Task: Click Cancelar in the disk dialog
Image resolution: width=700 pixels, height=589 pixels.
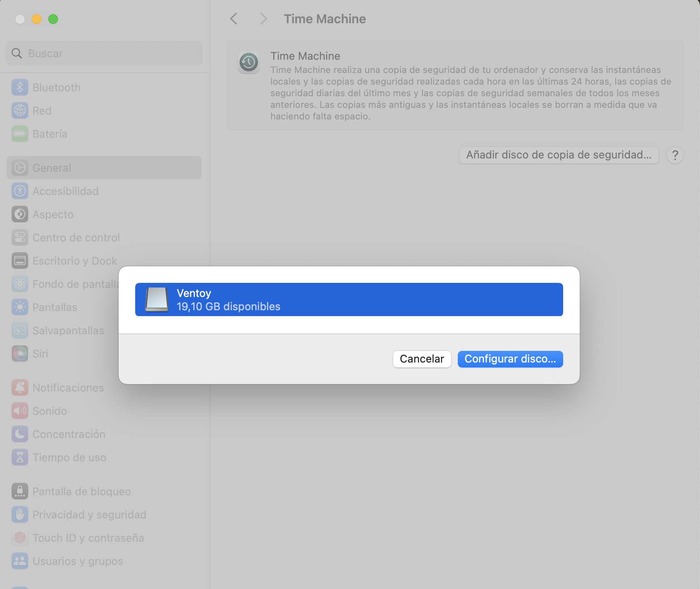Action: click(422, 359)
